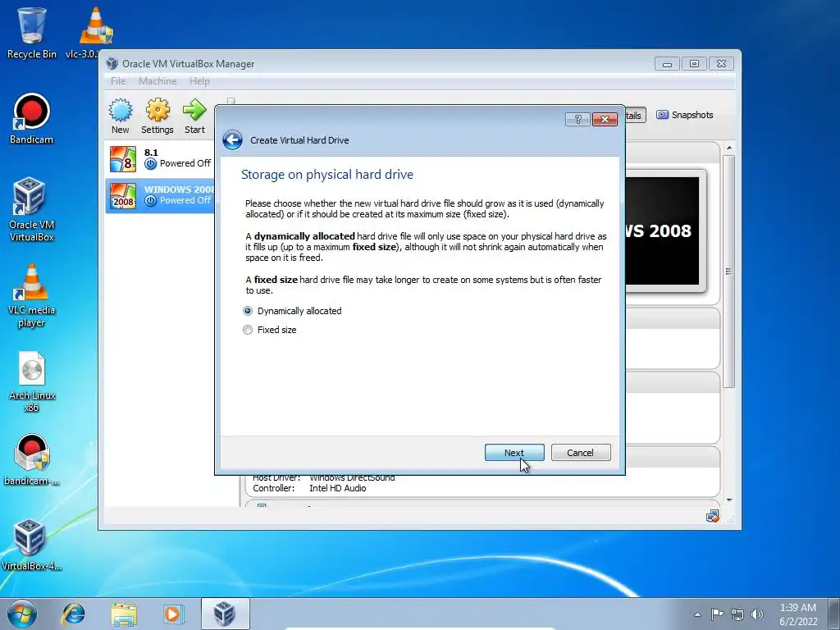Click the WS 2008 preview thumbnail
Image resolution: width=840 pixels, height=630 pixels.
(662, 231)
